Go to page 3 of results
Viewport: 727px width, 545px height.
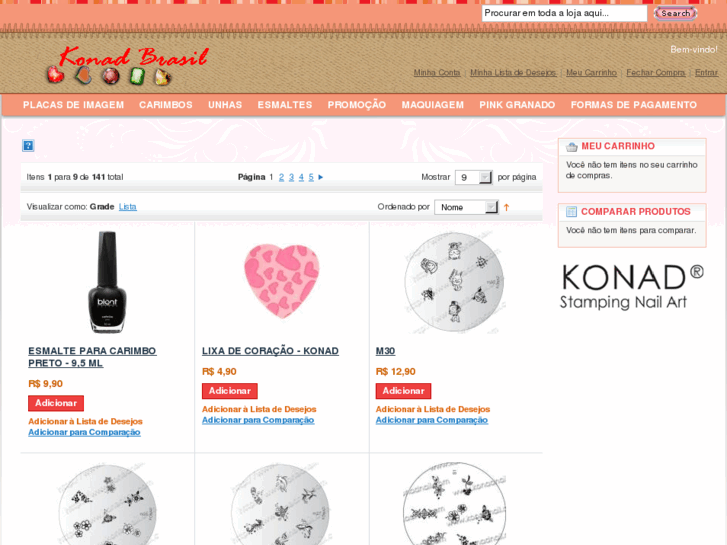pyautogui.click(x=291, y=177)
